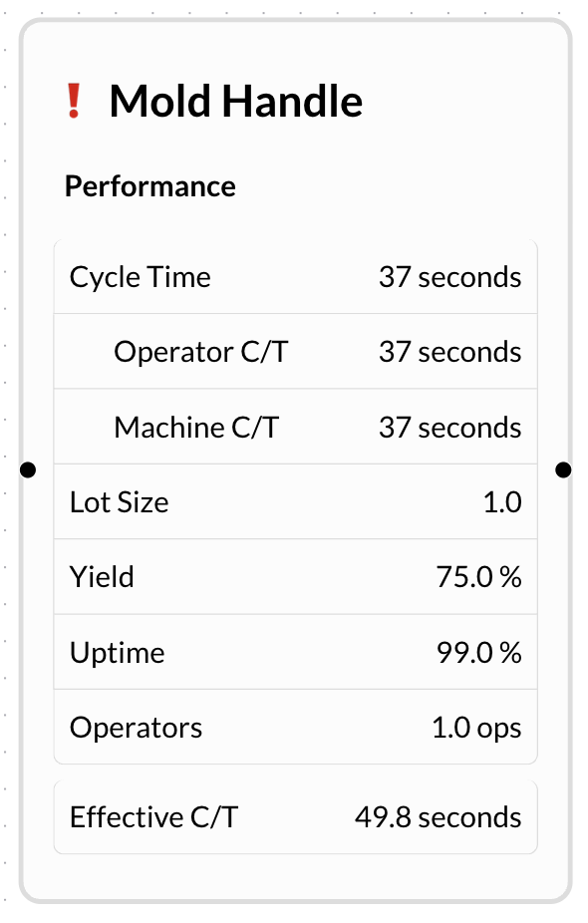The image size is (588, 923).
Task: Edit the Machine C/T value
Action: coord(449,428)
